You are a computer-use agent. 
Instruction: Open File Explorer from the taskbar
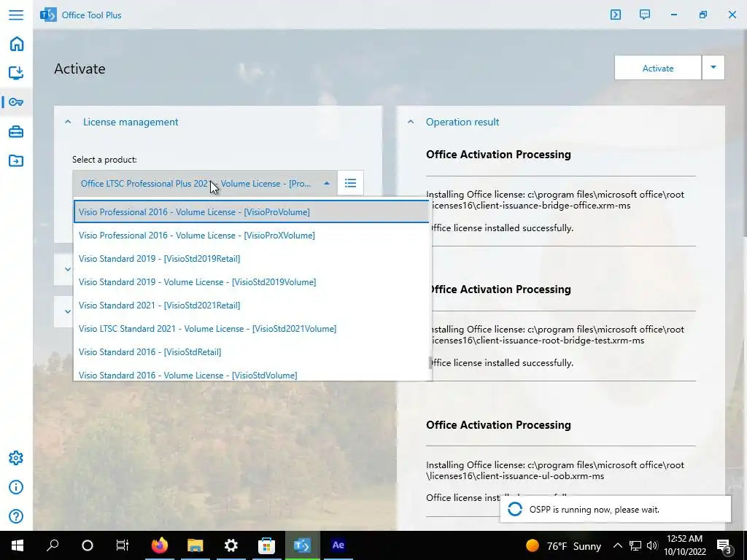pyautogui.click(x=196, y=545)
